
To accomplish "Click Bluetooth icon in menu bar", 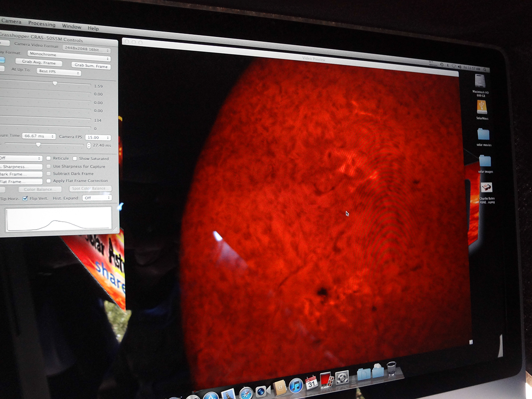I will (448, 66).
